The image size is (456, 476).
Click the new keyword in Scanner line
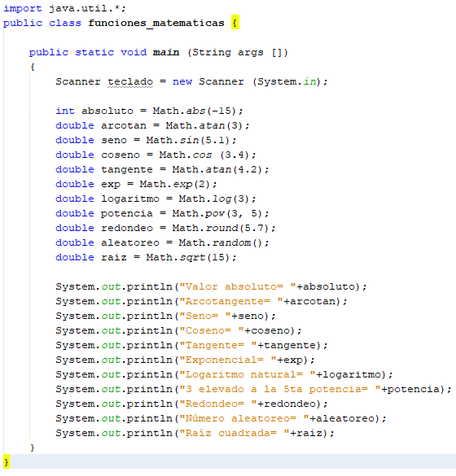(x=182, y=81)
